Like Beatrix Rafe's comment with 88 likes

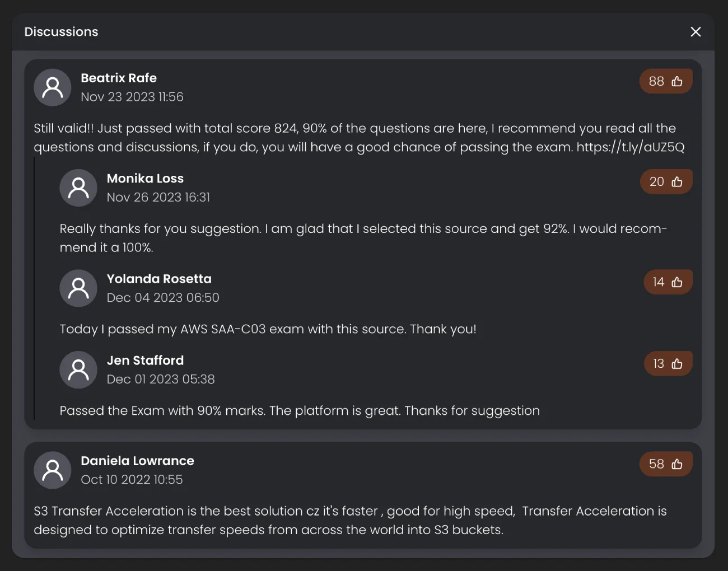tap(666, 81)
